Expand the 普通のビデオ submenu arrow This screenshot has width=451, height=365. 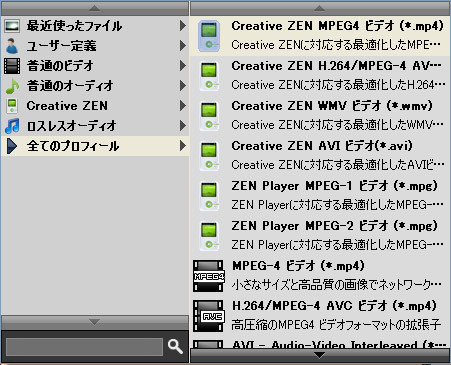point(183,66)
